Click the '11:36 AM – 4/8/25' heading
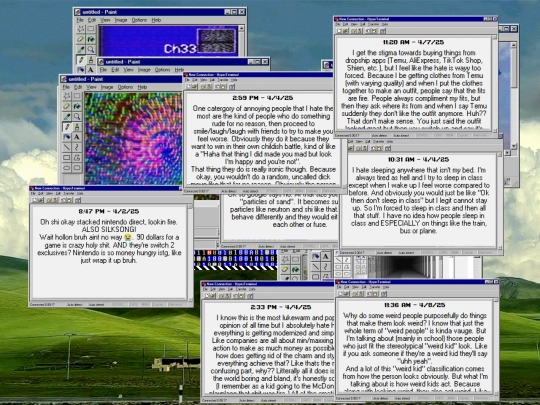This screenshot has height=405, width=540. (x=415, y=305)
